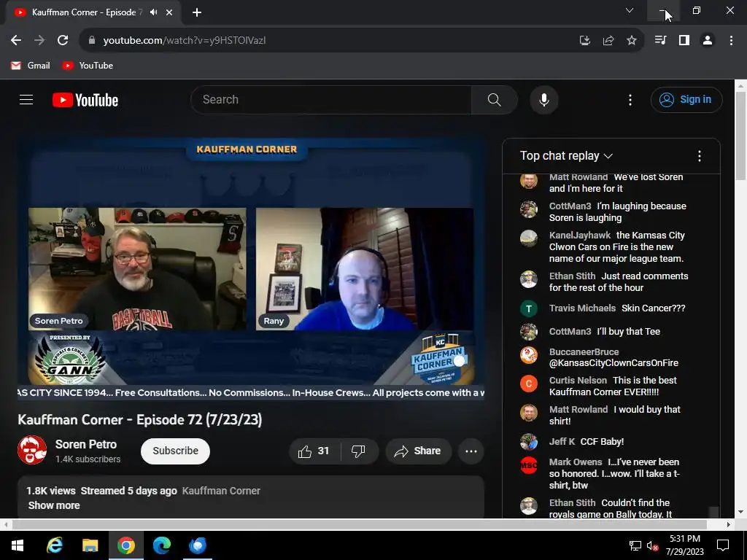The image size is (747, 560).
Task: Open Soren Petro channel name link
Action: click(86, 444)
